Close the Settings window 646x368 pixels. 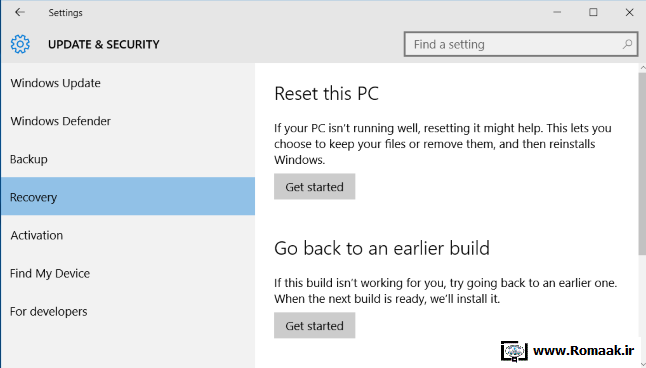click(629, 12)
